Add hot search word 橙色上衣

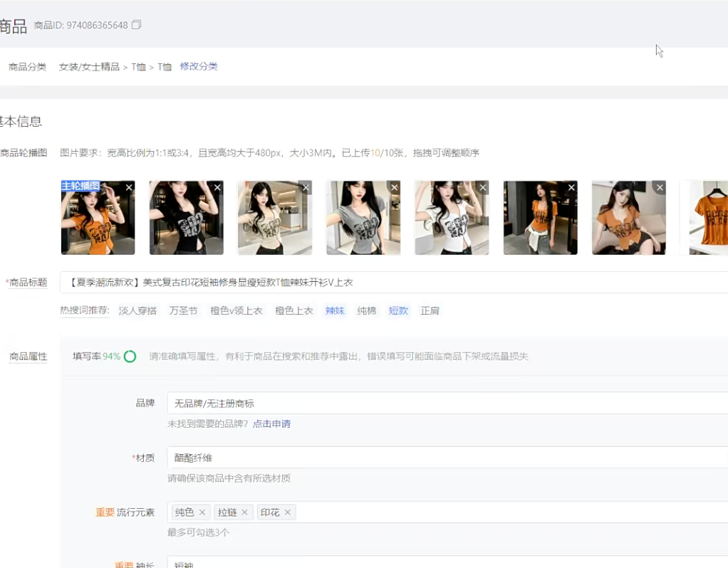coord(294,310)
